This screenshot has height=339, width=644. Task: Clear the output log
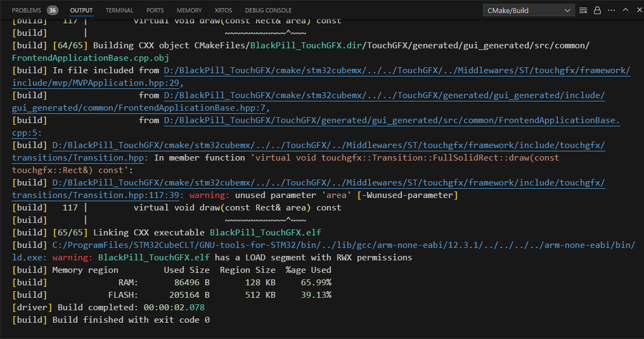point(583,10)
